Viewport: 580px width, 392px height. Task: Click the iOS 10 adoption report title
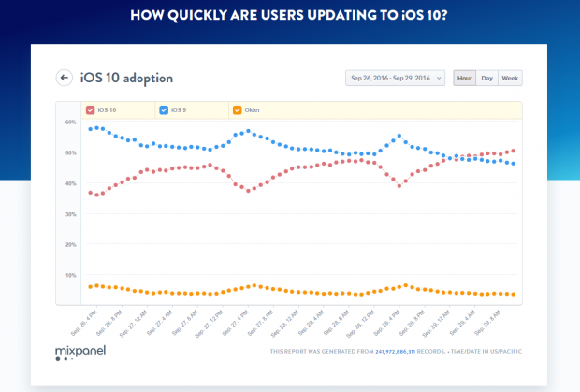pyautogui.click(x=126, y=78)
